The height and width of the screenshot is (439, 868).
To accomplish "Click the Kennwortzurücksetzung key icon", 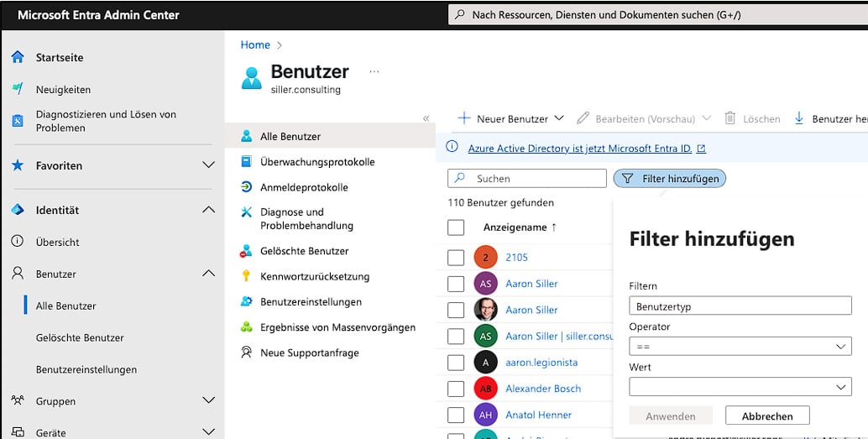I will [246, 275].
